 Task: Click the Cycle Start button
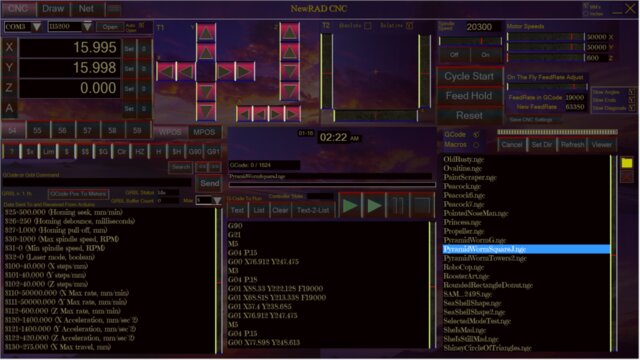(x=469, y=76)
